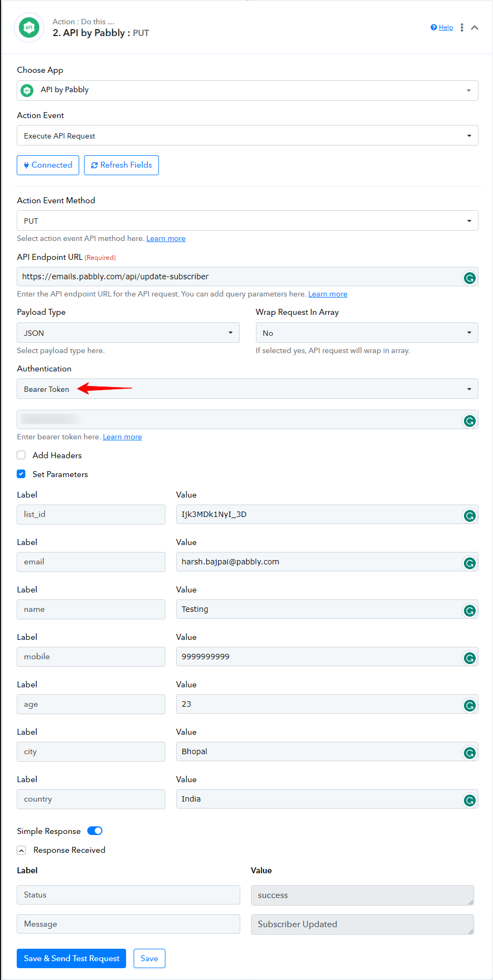The height and width of the screenshot is (980, 493).
Task: Click the Connected button
Action: pos(48,165)
